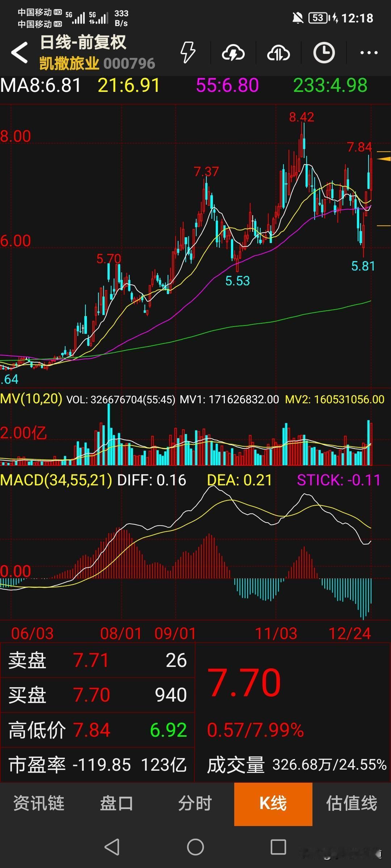
Task: Tap the back arrow icon
Action: click(x=20, y=53)
